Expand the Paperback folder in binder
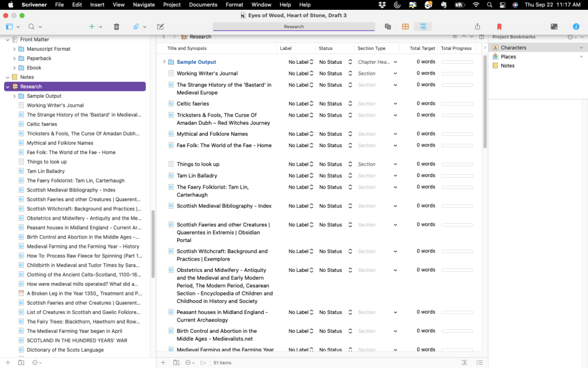Viewport: 588px width, 368px height. [14, 58]
